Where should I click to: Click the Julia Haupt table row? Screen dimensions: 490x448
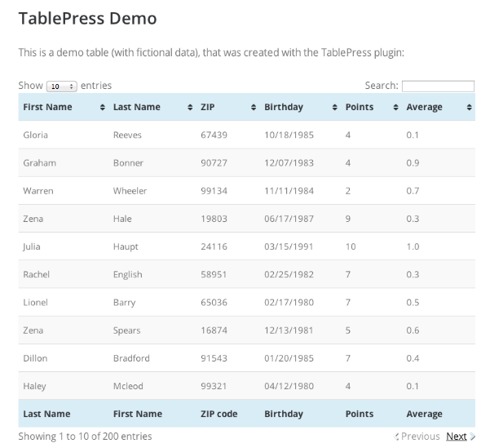point(245,246)
